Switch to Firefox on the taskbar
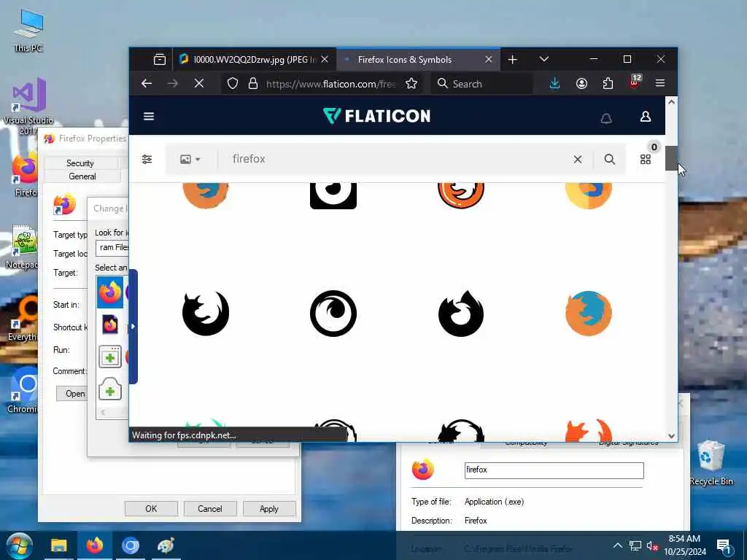Screen dimensions: 747x560 tap(94, 545)
